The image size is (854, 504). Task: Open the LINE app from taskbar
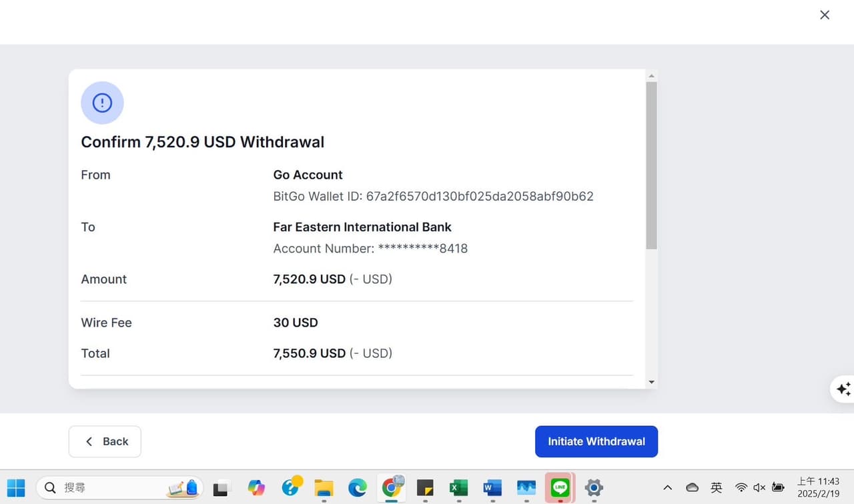pyautogui.click(x=560, y=488)
